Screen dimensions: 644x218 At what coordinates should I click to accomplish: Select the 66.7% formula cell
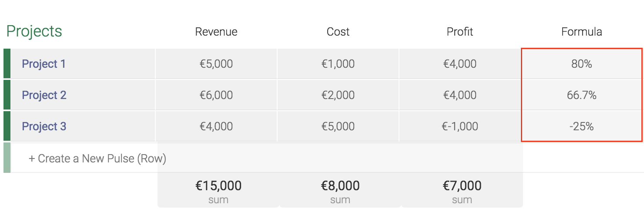tap(582, 95)
